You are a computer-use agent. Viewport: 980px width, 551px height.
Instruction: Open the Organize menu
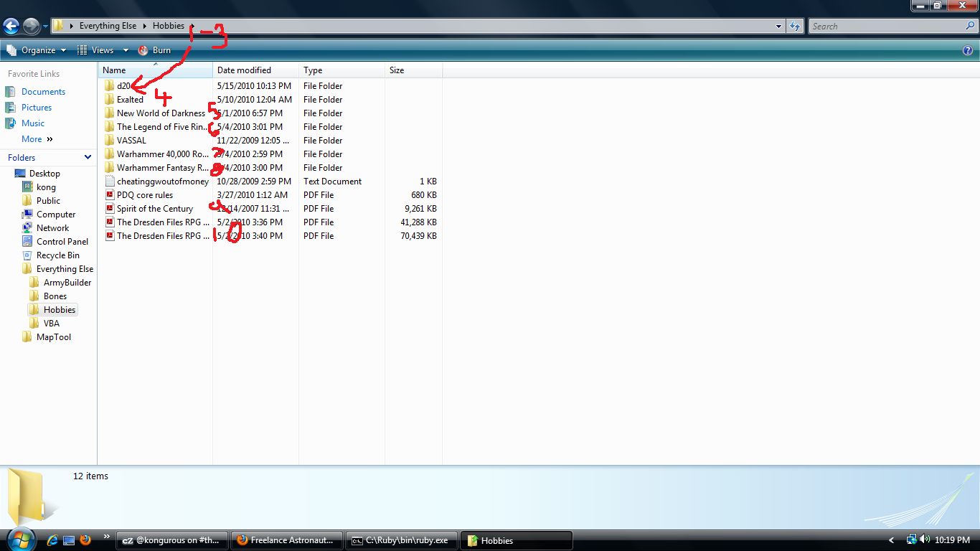[x=37, y=50]
